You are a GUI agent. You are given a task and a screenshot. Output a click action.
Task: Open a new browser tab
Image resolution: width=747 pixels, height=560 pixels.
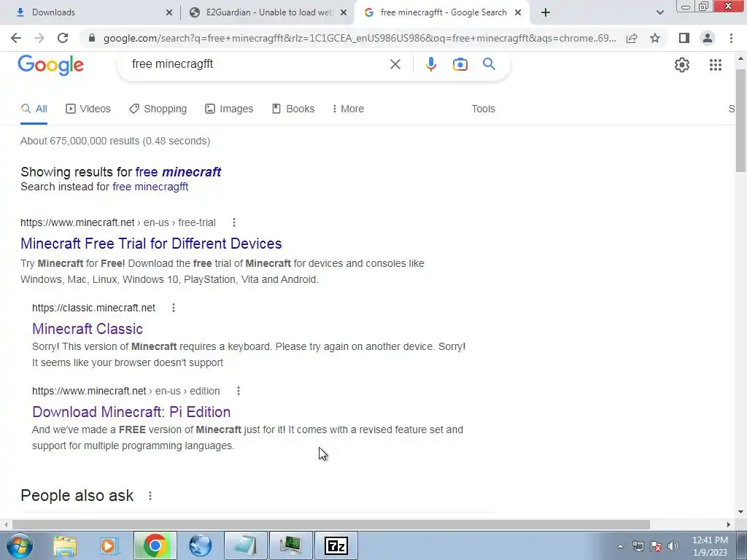tap(546, 12)
